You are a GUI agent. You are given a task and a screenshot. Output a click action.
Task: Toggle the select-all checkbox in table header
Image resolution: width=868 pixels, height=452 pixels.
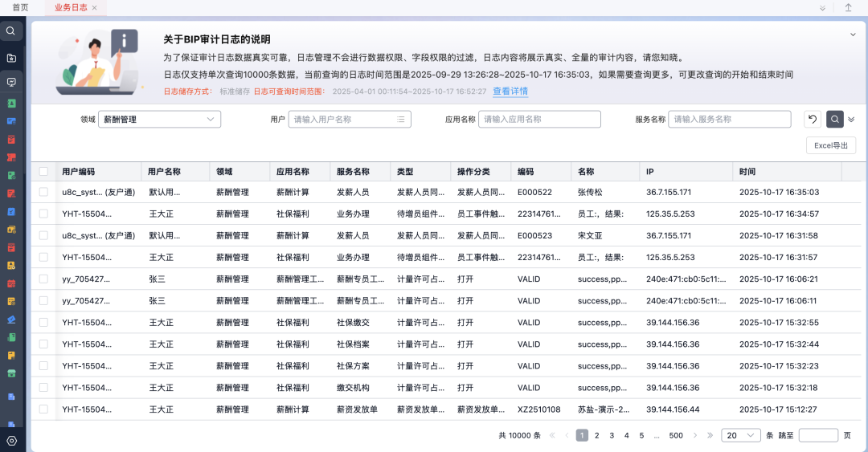click(x=43, y=172)
